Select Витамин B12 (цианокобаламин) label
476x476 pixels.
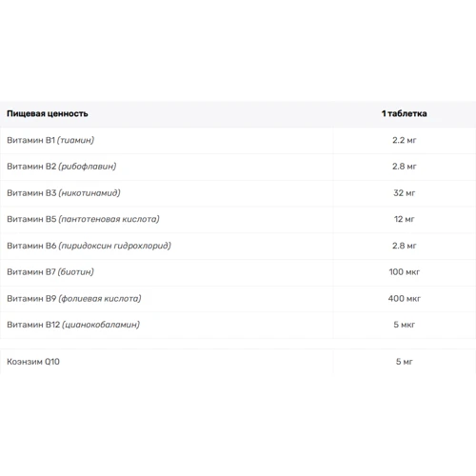pyautogui.click(x=73, y=325)
